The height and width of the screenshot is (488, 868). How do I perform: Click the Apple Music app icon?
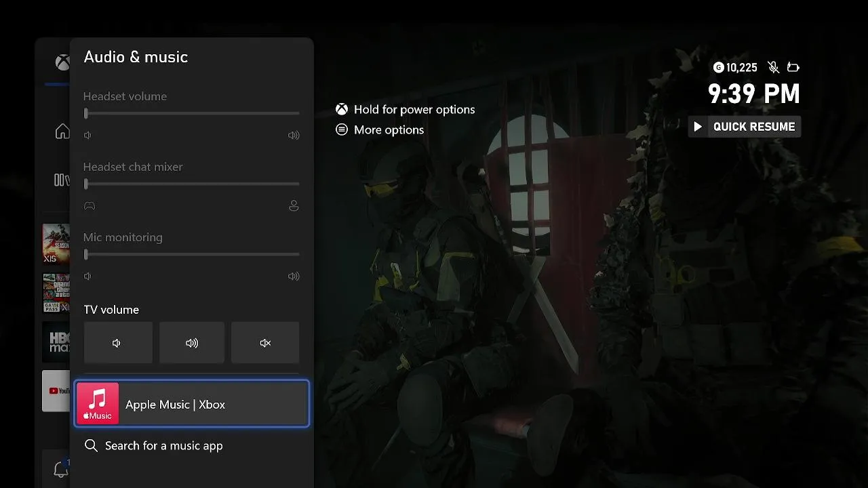coord(98,404)
